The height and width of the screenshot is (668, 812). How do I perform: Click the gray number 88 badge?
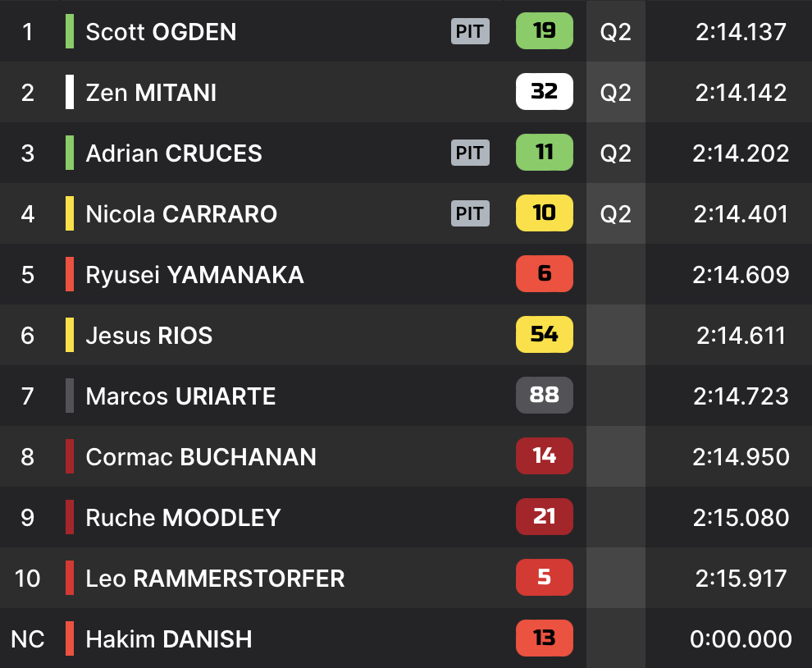pyautogui.click(x=544, y=396)
